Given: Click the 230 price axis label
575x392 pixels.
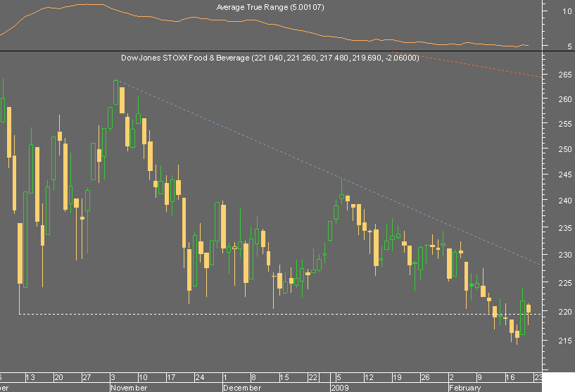Looking at the screenshot, I should tap(565, 255).
